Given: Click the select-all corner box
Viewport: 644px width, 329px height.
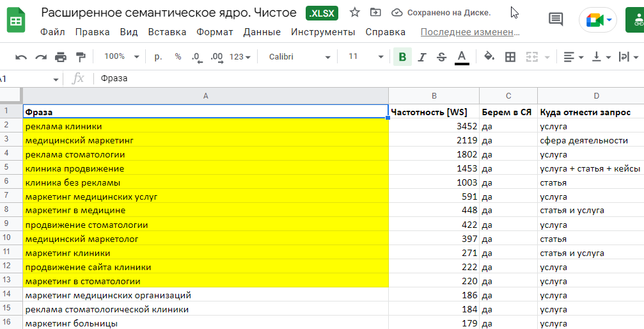Looking at the screenshot, I should [x=11, y=96].
